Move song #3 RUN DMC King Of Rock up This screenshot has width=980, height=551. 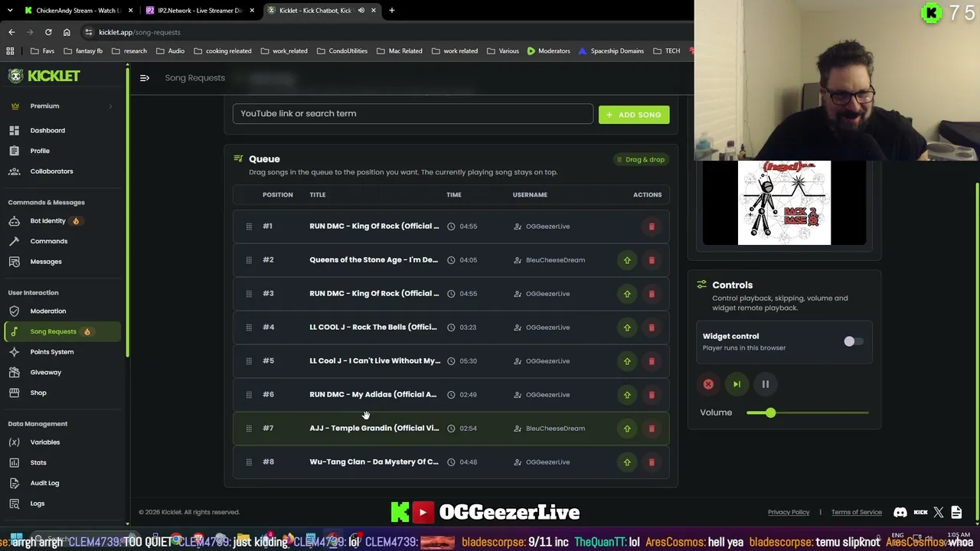(x=627, y=294)
